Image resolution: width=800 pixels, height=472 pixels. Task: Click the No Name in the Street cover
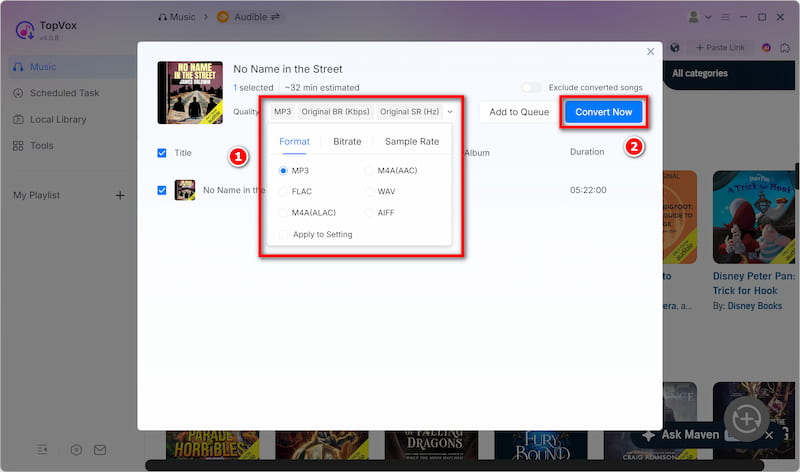pyautogui.click(x=190, y=92)
